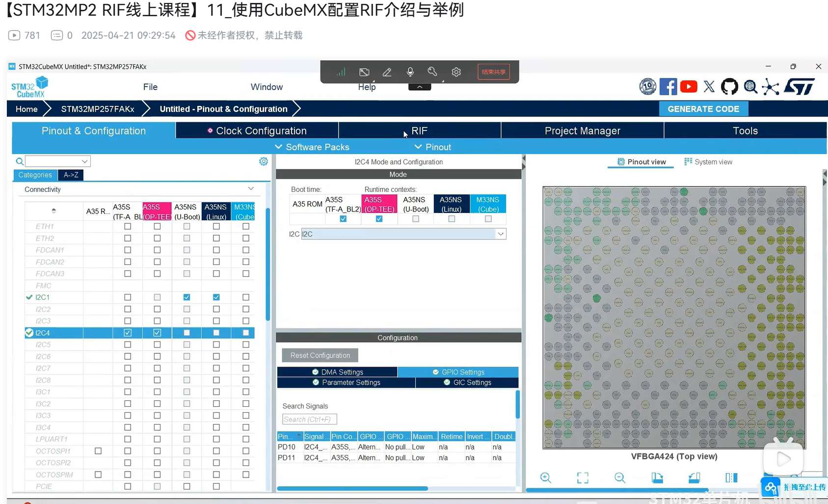Open the File menu
Viewport: 828px width, 504px height.
(150, 87)
